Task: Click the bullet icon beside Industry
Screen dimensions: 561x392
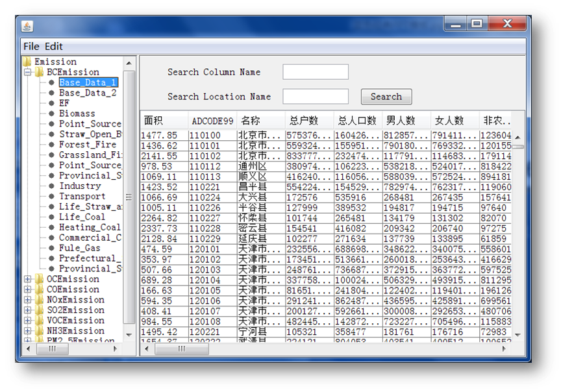Action: pyautogui.click(x=51, y=186)
